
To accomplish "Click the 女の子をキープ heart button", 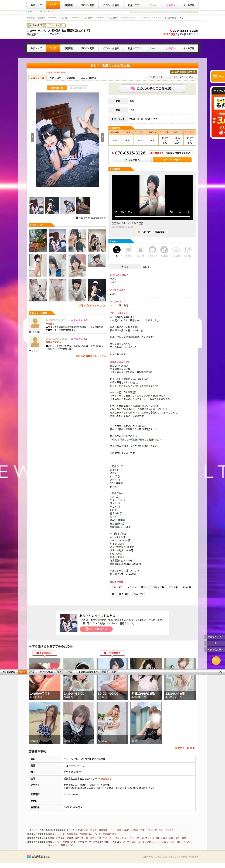I will (x=158, y=77).
